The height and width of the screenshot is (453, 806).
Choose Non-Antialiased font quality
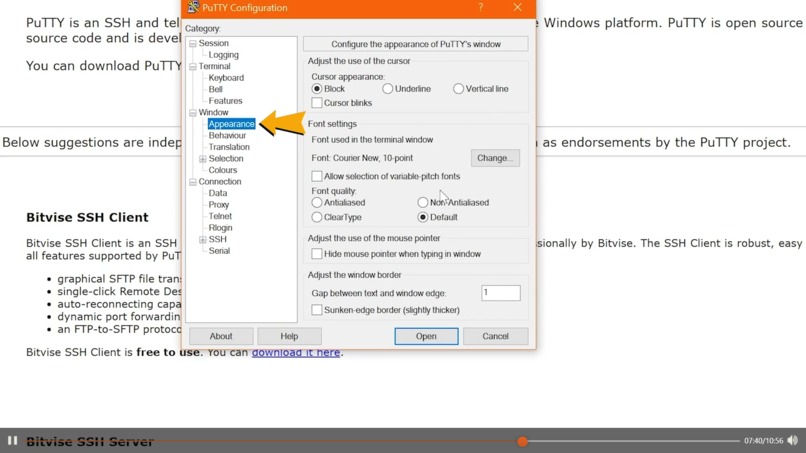423,203
